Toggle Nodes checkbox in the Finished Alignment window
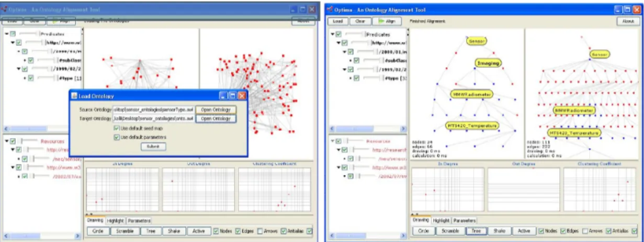 pos(540,230)
